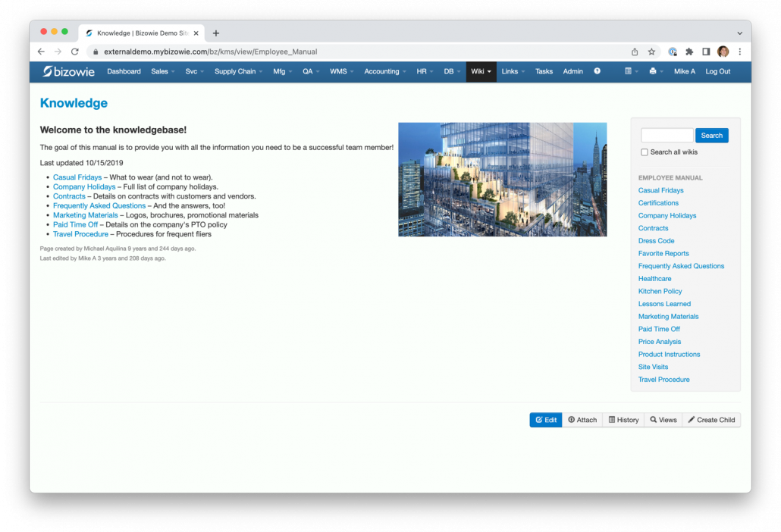Open the table/grid icon dropdown in navbar
Image resolution: width=781 pixels, height=532 pixels.
(631, 71)
